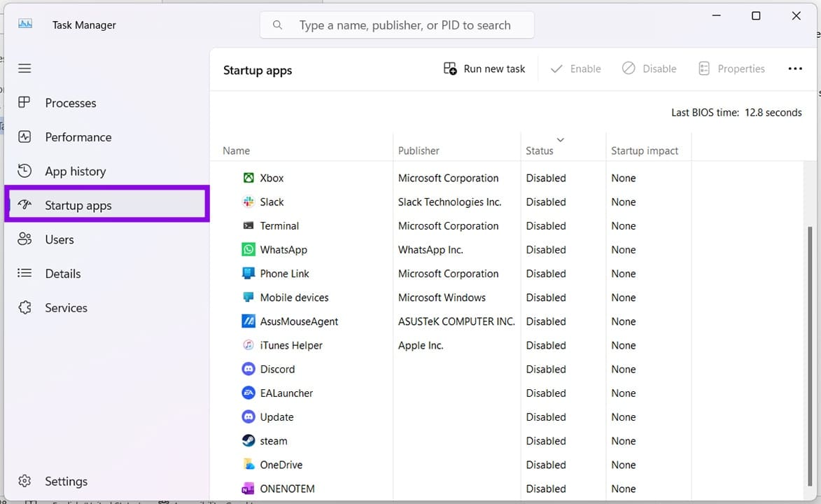
Task: Click the AsusMouseAgent icon
Action: coord(248,321)
